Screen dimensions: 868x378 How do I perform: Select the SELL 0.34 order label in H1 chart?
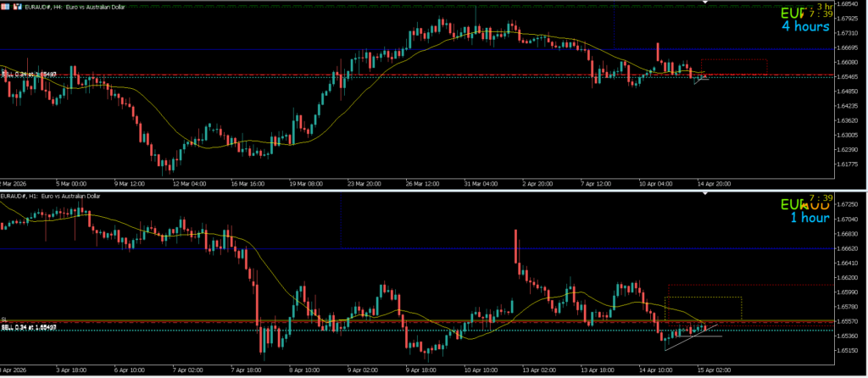[29, 327]
